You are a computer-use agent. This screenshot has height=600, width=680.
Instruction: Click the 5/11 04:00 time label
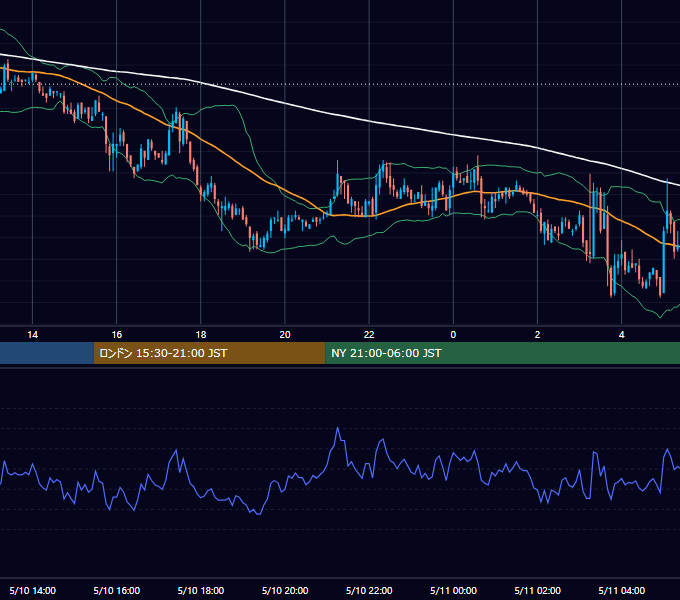[621, 590]
